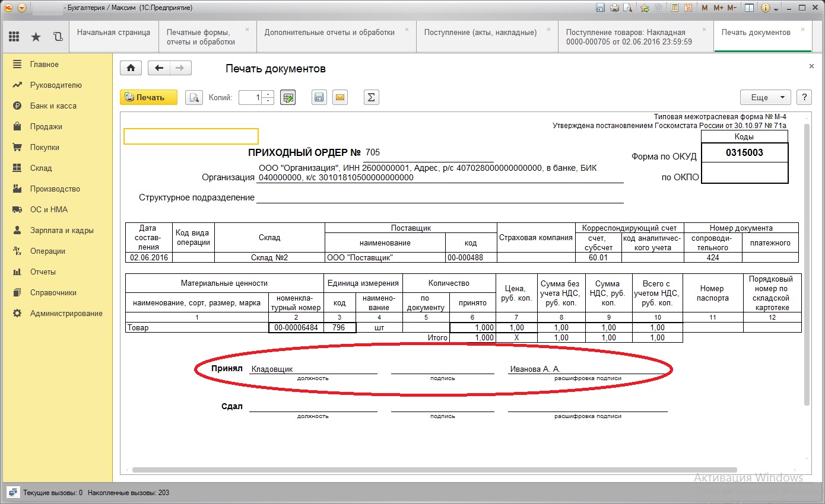Open the calculator from the title bar
Screen dimensions: 825x504
pos(675,8)
